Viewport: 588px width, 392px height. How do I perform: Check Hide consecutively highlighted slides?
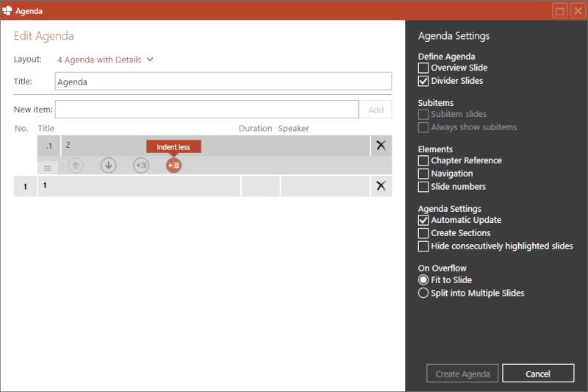[x=423, y=246]
